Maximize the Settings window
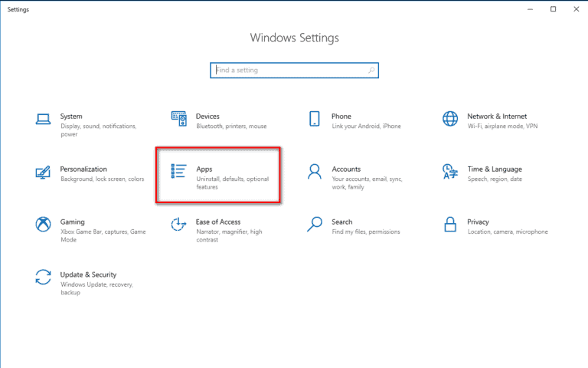Image resolution: width=588 pixels, height=368 pixels. coord(553,9)
